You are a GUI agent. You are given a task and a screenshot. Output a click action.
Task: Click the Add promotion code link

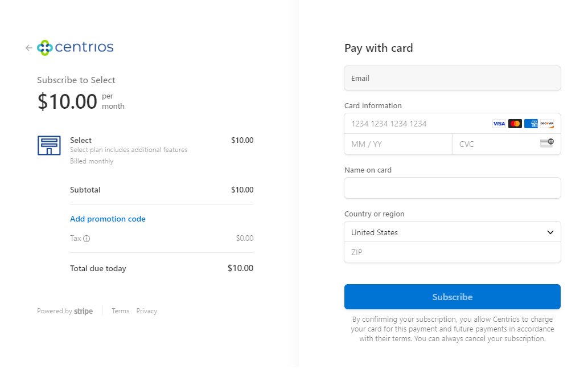click(108, 219)
